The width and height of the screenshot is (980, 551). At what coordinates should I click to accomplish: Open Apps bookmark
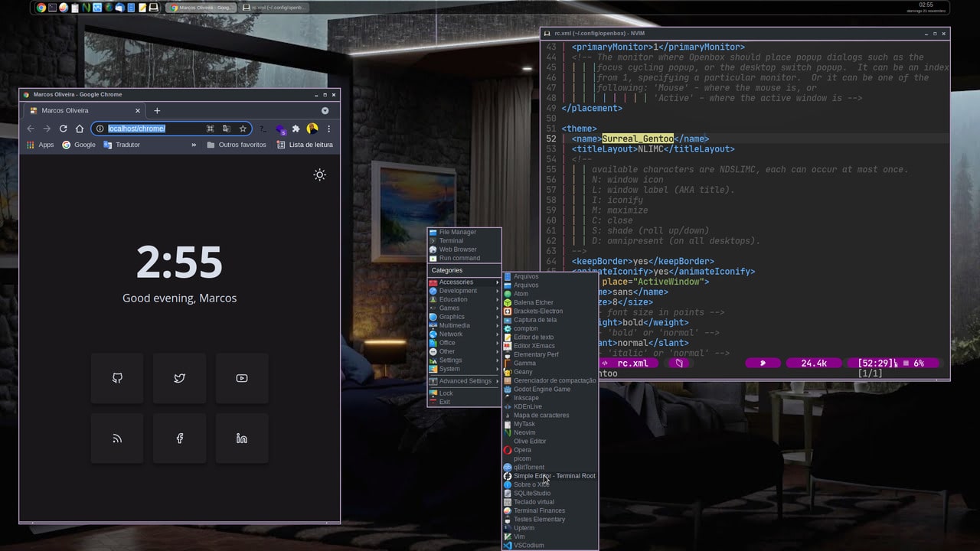[x=41, y=145]
